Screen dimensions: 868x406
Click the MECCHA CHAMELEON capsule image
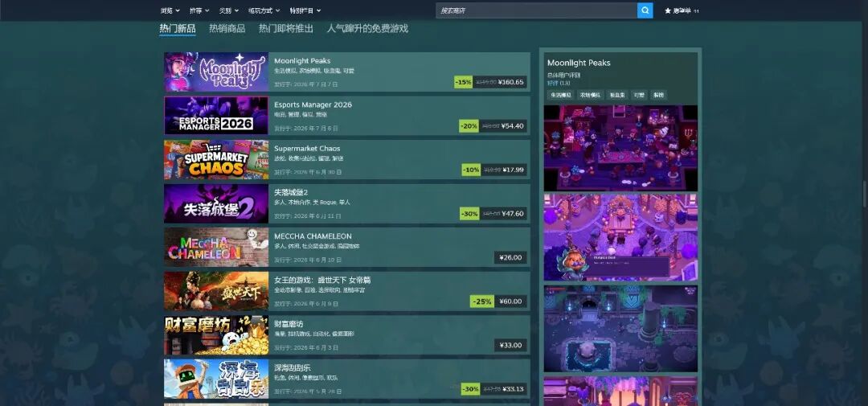coord(216,247)
